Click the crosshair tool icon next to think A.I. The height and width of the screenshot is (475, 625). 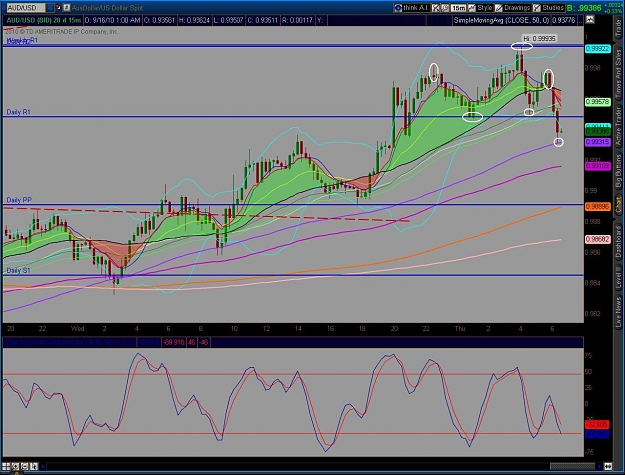coord(435,8)
